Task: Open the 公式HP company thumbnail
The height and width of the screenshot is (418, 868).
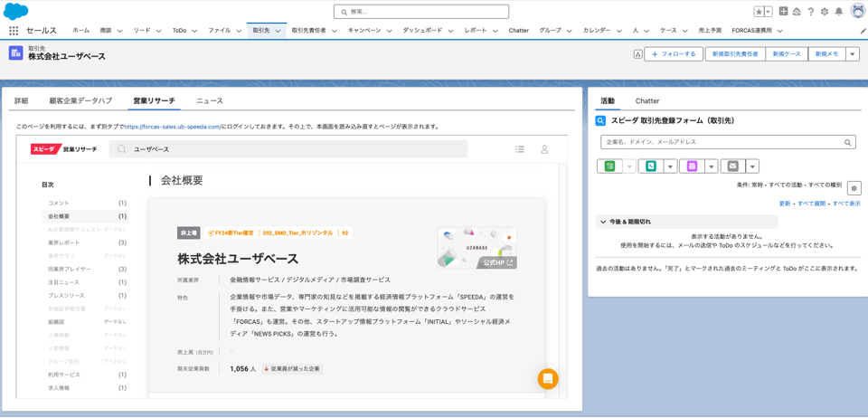Action: click(477, 248)
